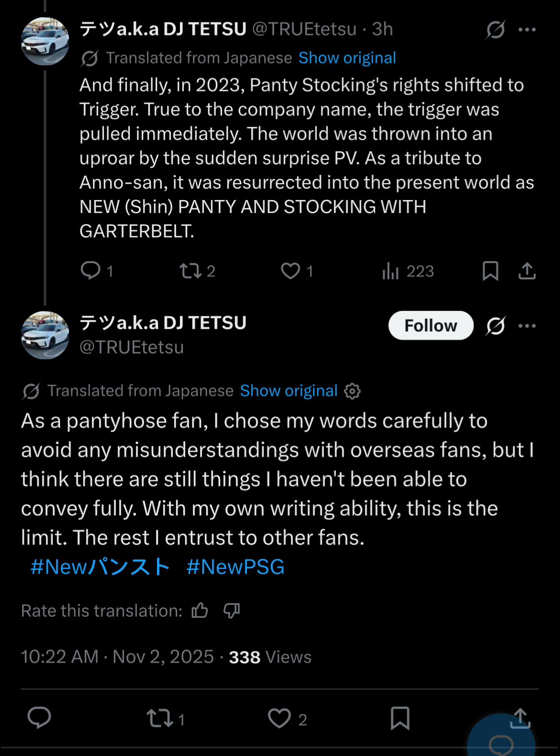Share the top thread tweet
Image resolution: width=560 pixels, height=756 pixels.
click(527, 271)
